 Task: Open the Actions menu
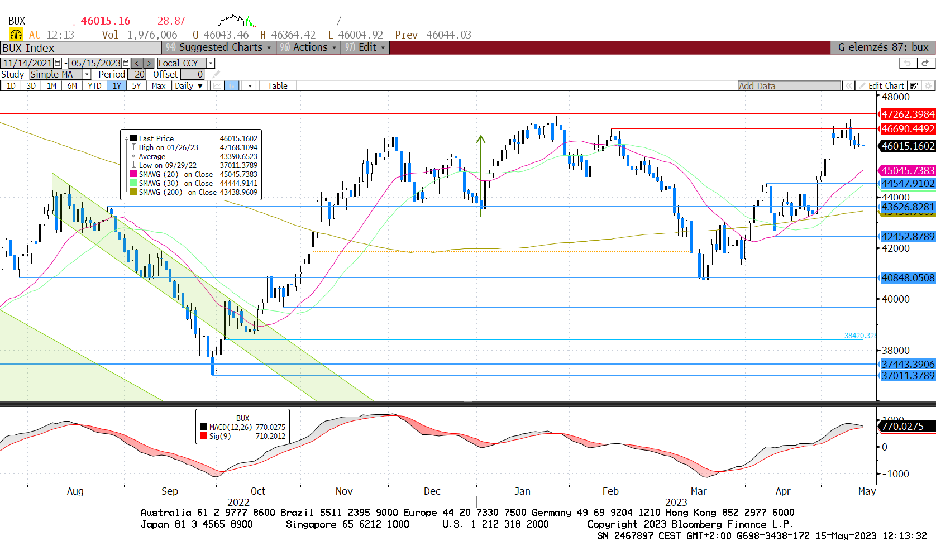309,47
